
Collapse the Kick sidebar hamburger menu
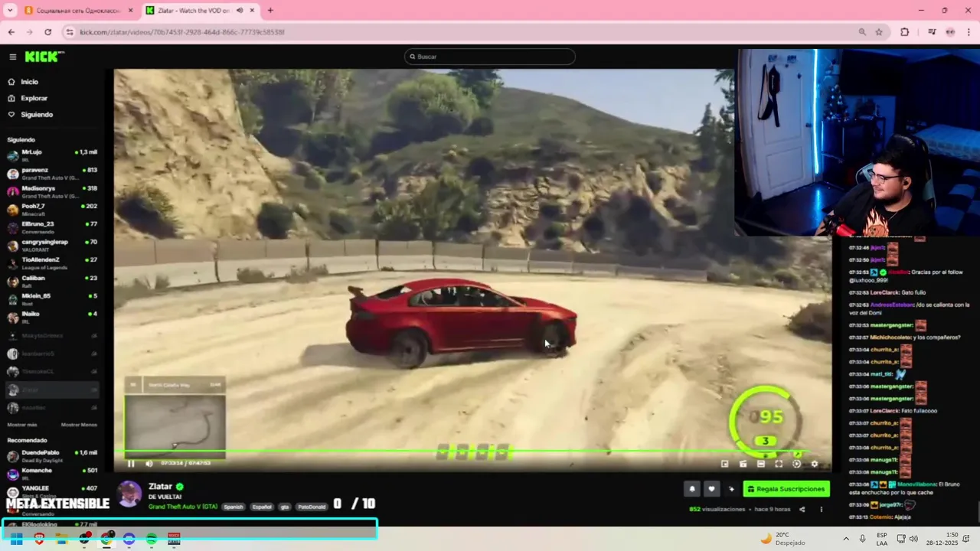click(12, 57)
